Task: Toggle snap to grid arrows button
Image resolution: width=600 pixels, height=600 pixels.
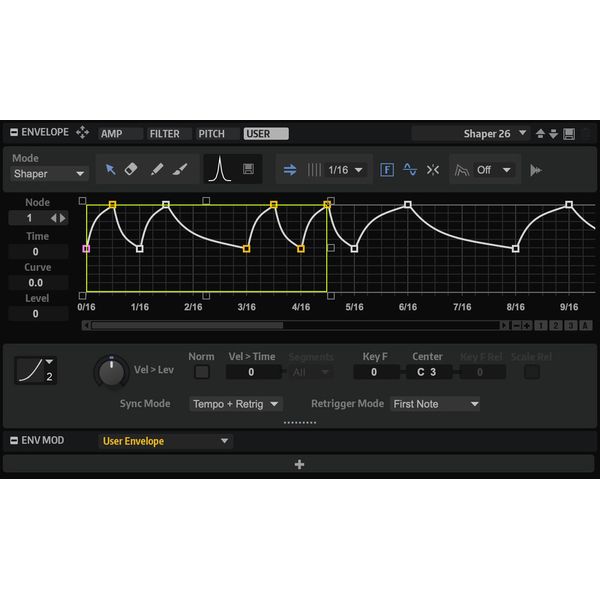Action: tap(290, 170)
